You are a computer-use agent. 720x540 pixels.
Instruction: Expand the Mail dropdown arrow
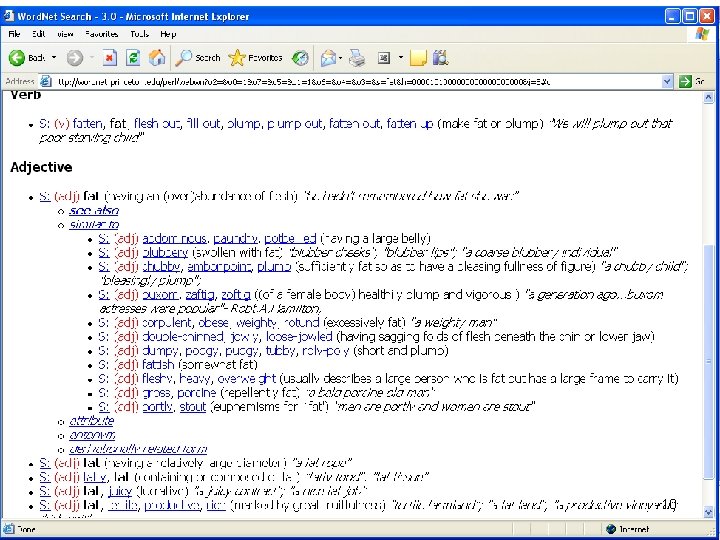(340, 58)
